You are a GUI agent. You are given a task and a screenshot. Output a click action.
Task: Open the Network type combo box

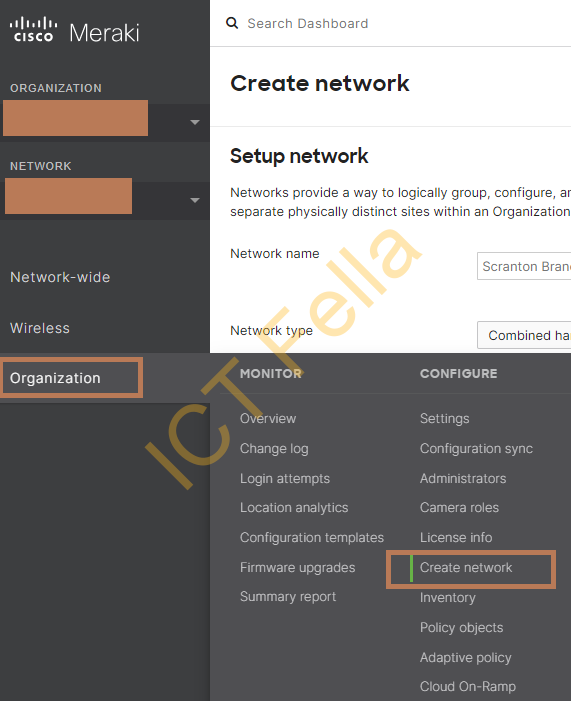pyautogui.click(x=524, y=335)
